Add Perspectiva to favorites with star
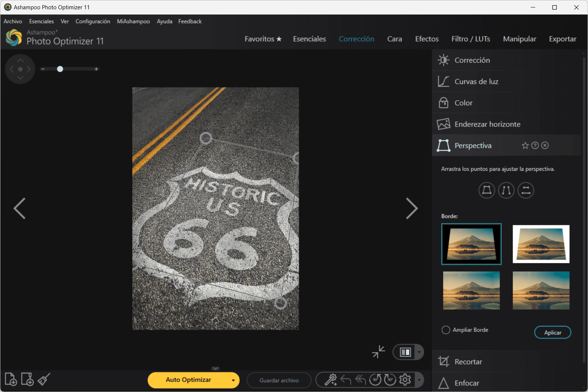This screenshot has height=392, width=588. 525,146
